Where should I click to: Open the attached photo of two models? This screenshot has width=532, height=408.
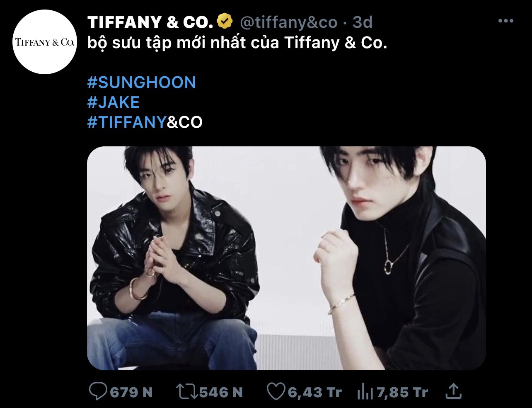click(x=286, y=258)
